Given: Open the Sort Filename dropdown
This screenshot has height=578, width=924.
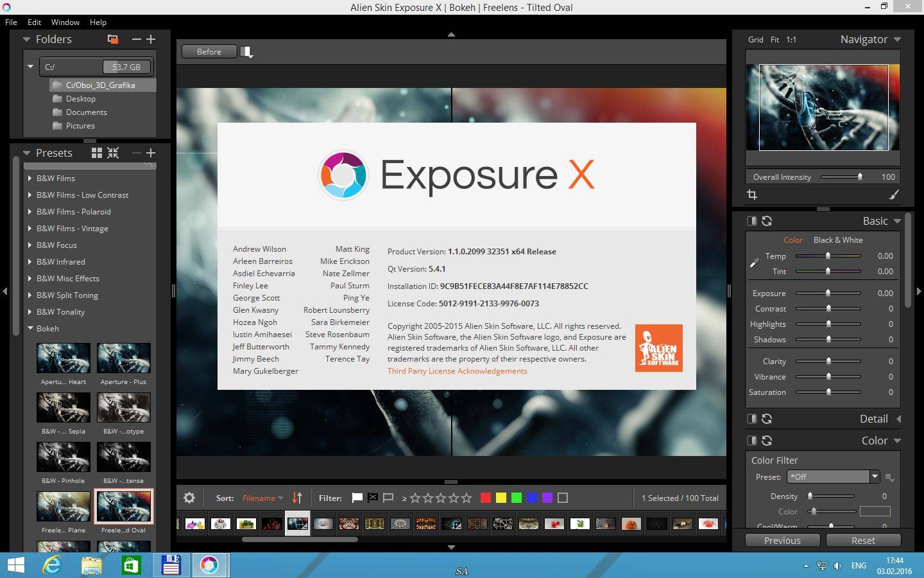Looking at the screenshot, I should tap(262, 498).
